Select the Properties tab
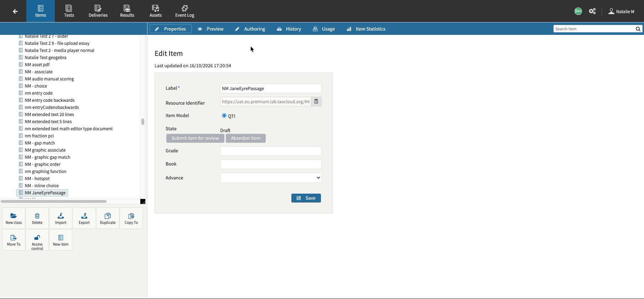This screenshot has width=644, height=299. [x=171, y=29]
